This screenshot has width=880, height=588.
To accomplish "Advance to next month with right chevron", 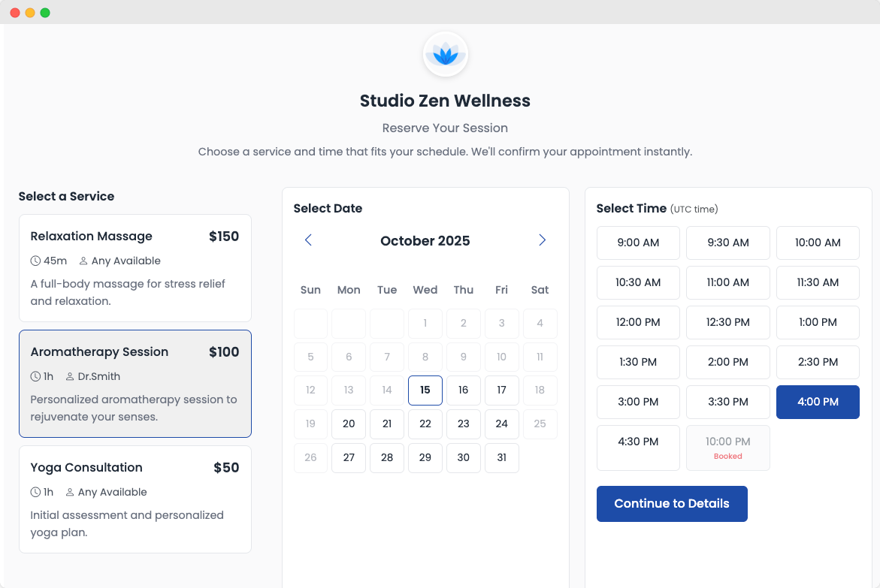I will [542, 240].
